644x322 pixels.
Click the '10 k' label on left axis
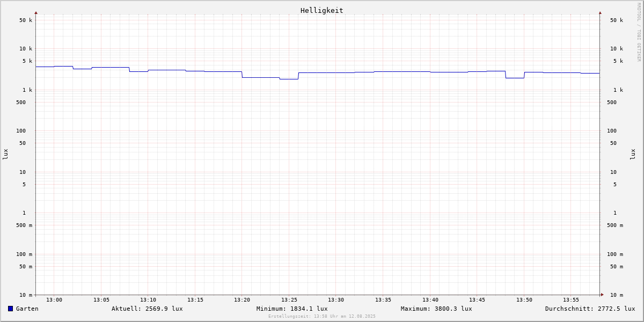(x=26, y=49)
